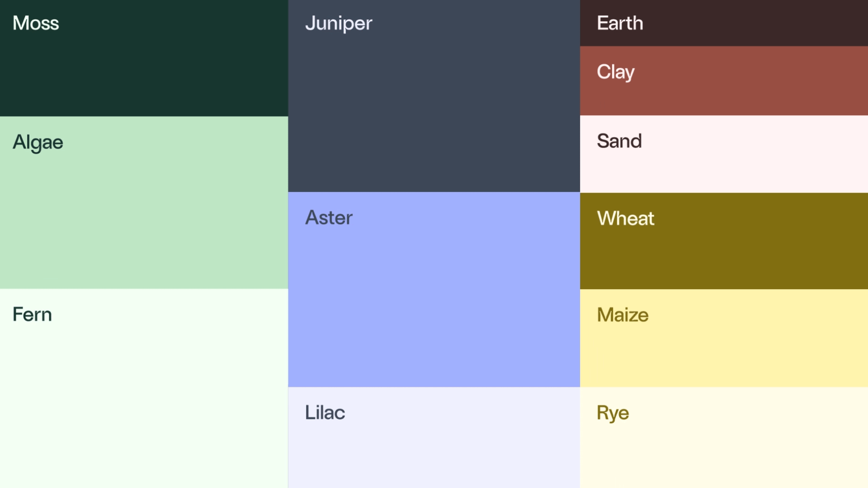Click the 'Clay' text label
The width and height of the screenshot is (868, 488).
click(616, 73)
